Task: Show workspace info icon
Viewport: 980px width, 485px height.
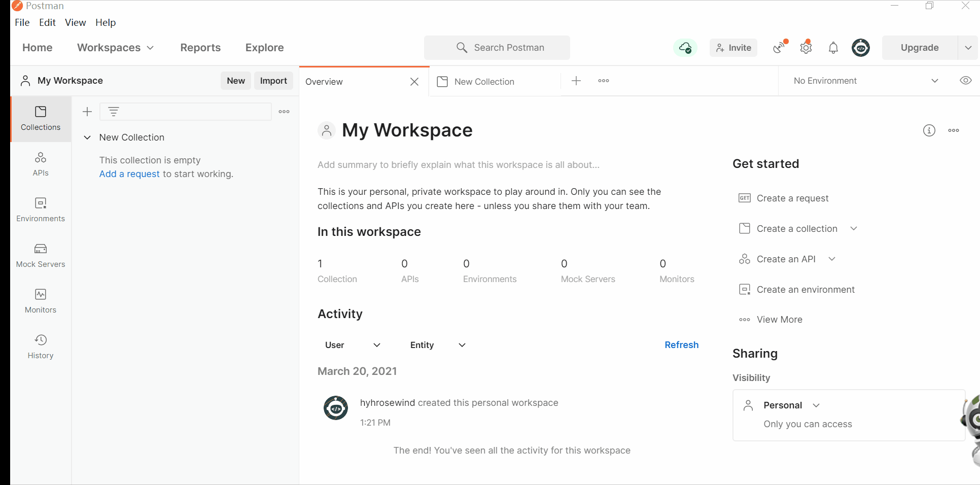Action: (929, 130)
